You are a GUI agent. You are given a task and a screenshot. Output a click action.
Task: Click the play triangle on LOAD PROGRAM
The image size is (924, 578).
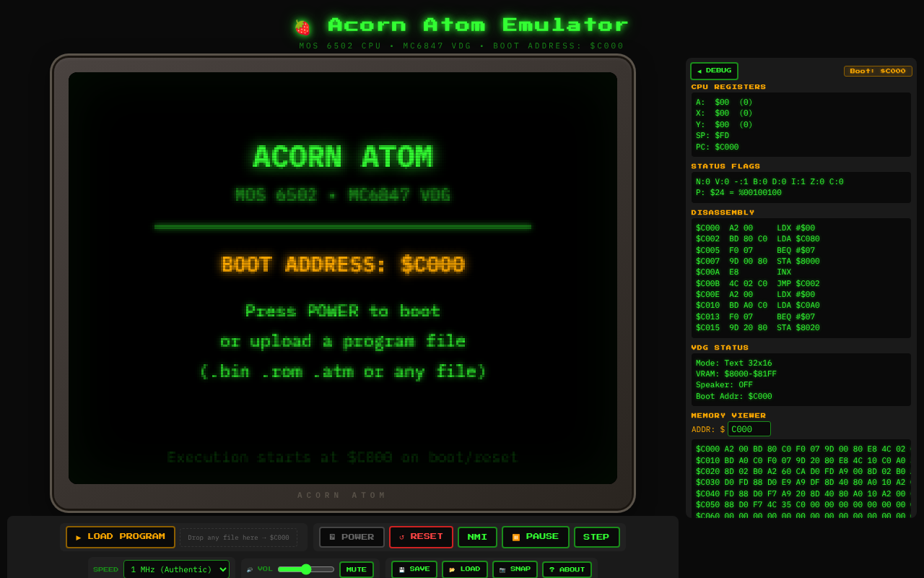pyautogui.click(x=79, y=537)
